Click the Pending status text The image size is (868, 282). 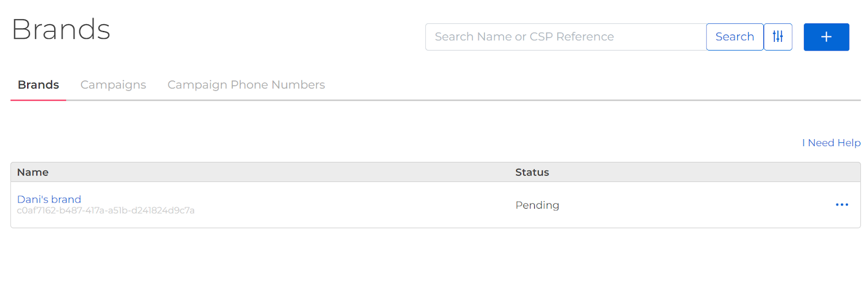point(537,205)
